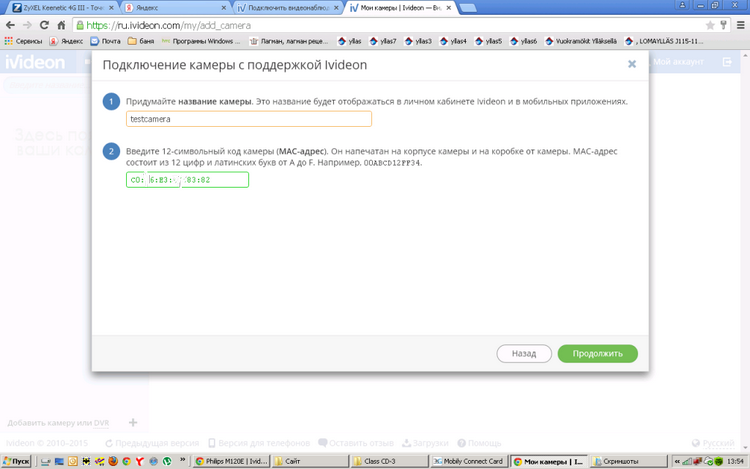The image size is (750, 469).
Task: Click Помощь footer link
Action: [x=479, y=443]
